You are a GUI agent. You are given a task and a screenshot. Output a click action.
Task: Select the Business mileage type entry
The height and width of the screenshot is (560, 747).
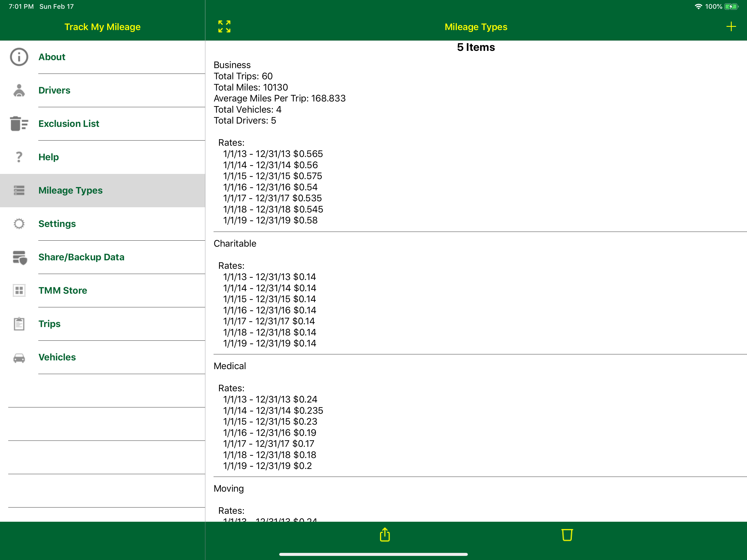coord(480,142)
